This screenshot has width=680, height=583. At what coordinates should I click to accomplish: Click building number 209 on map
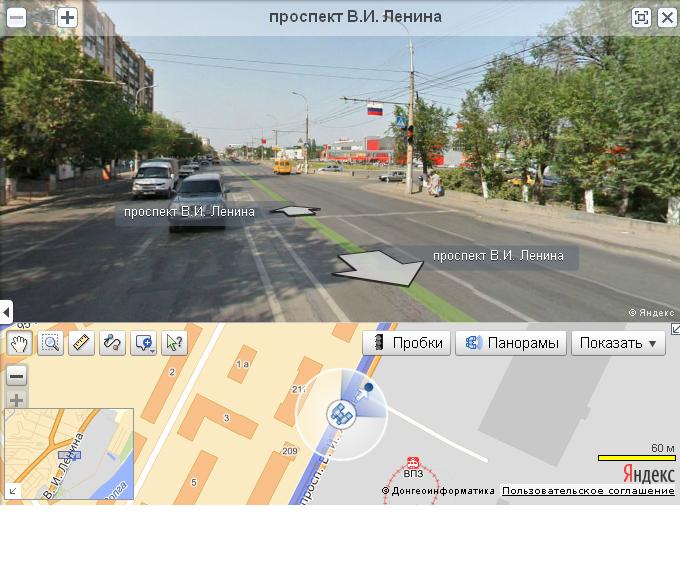point(290,451)
